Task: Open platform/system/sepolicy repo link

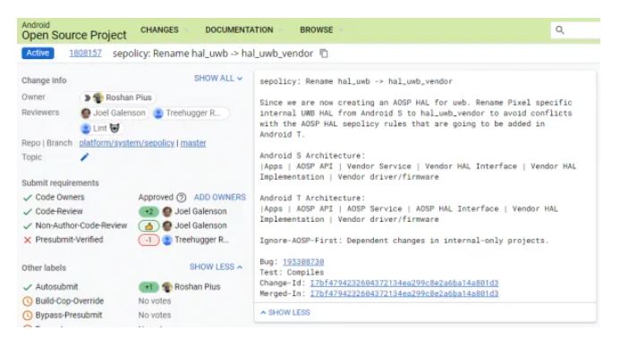Action: [x=126, y=143]
